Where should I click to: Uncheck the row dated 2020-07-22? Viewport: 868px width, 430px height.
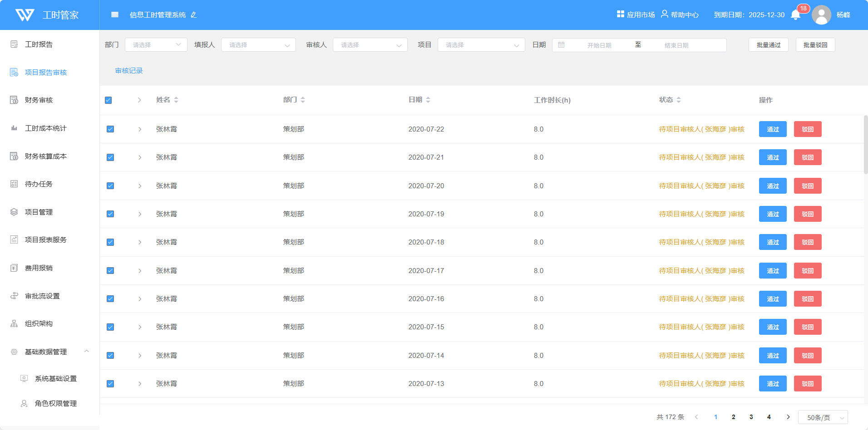point(110,129)
